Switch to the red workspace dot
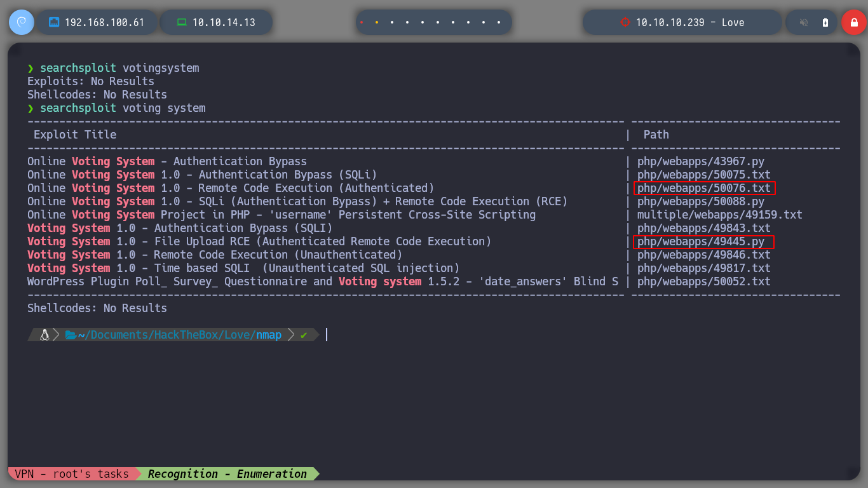The image size is (868, 488). pyautogui.click(x=362, y=22)
